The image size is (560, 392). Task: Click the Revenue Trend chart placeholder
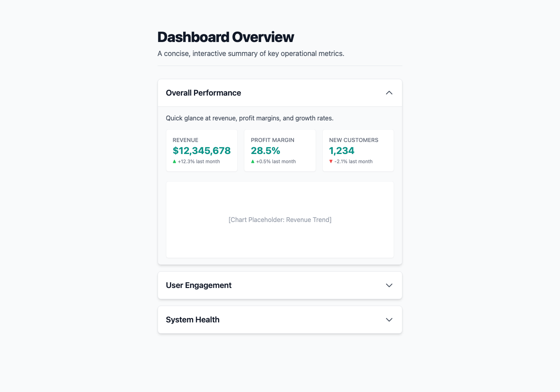pos(280,220)
